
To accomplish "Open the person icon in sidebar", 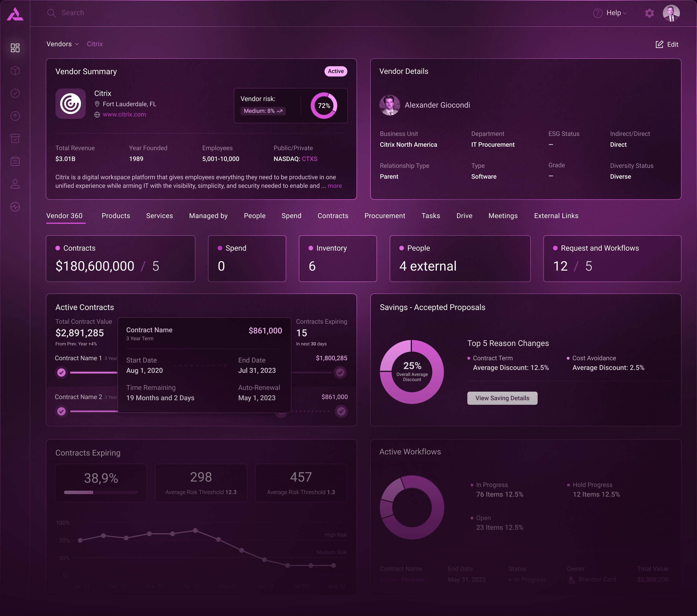I will [x=15, y=184].
